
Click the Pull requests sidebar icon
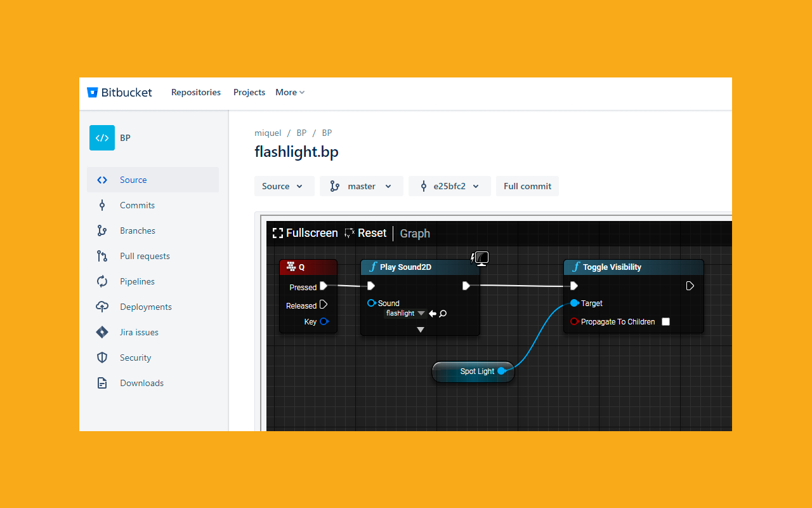click(x=102, y=256)
